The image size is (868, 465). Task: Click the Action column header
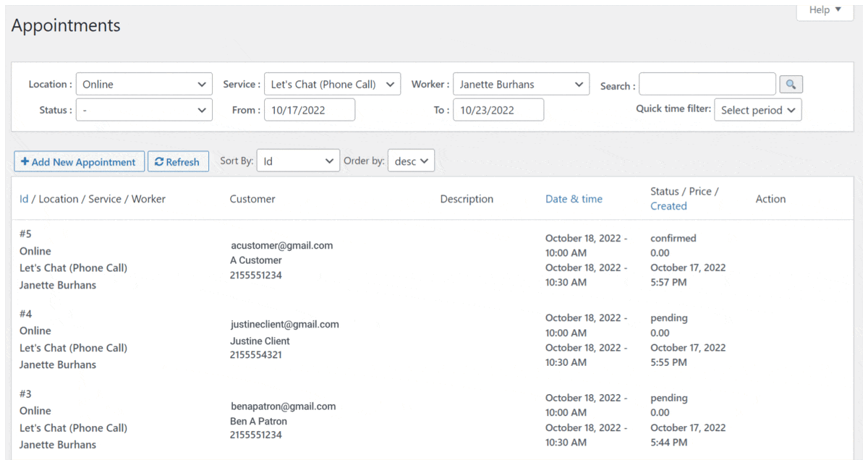pyautogui.click(x=770, y=199)
